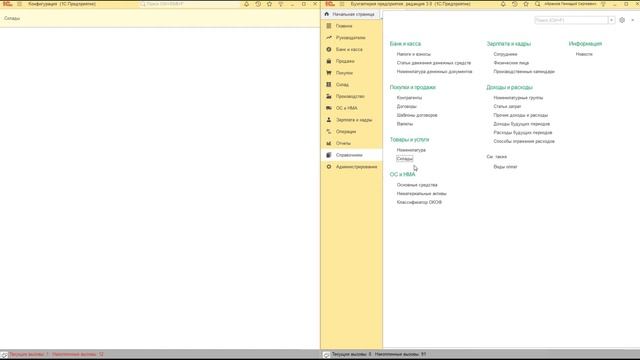Click Зарплата и кадры person icon in sidebar
The width and height of the screenshot is (640, 360).
click(x=329, y=120)
